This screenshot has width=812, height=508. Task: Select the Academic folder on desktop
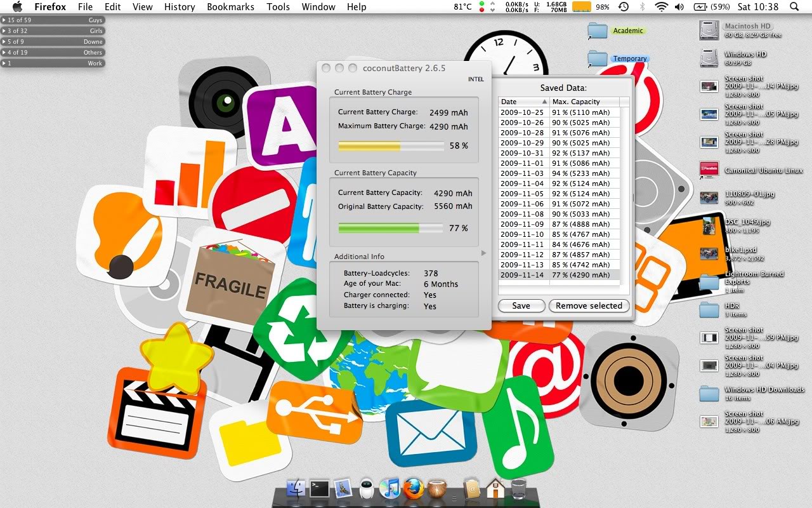coord(598,30)
